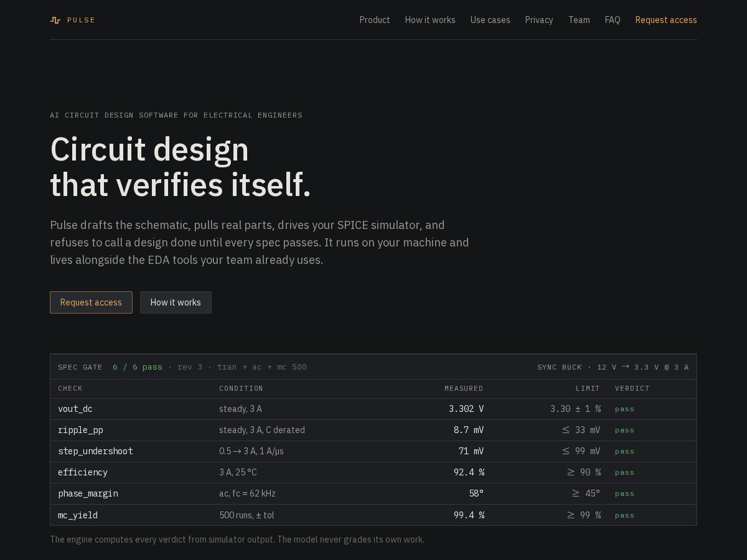This screenshot has height=560, width=747.
Task: Click the '≥ 45°' limit cell
Action: (586, 493)
